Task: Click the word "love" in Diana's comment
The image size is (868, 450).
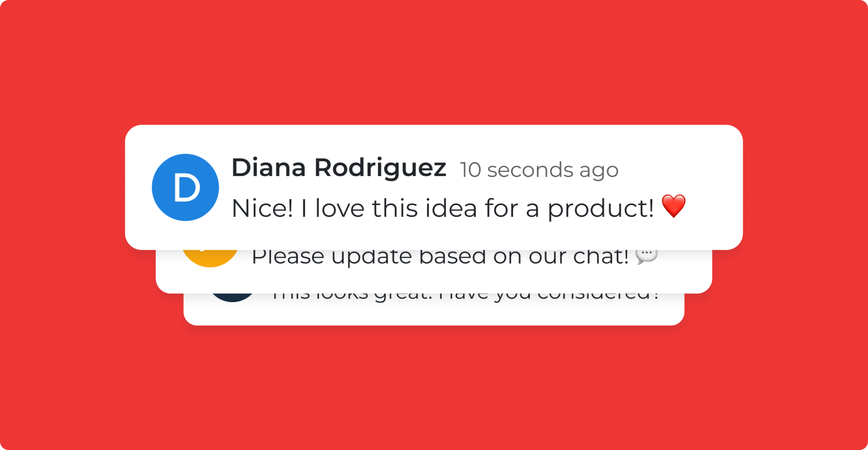Action: [x=340, y=208]
